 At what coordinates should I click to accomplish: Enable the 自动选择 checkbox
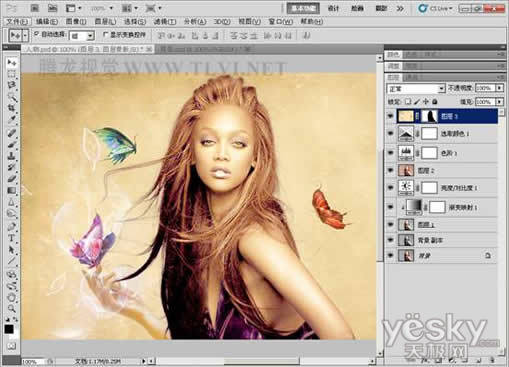coord(36,34)
